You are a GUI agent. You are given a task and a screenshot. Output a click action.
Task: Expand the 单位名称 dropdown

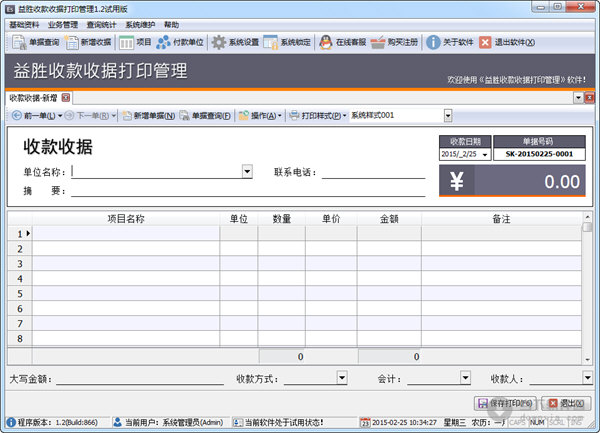[x=247, y=172]
